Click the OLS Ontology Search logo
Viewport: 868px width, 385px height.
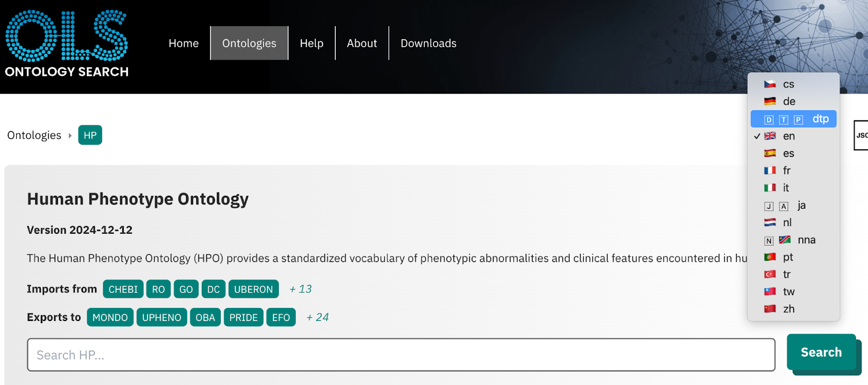67,43
